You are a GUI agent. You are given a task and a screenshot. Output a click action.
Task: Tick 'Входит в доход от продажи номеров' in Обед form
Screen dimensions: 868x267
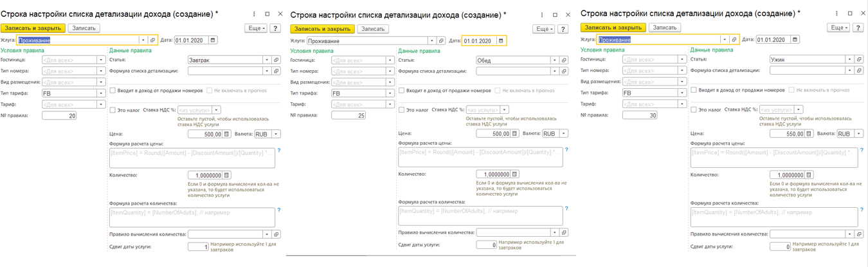coord(401,91)
